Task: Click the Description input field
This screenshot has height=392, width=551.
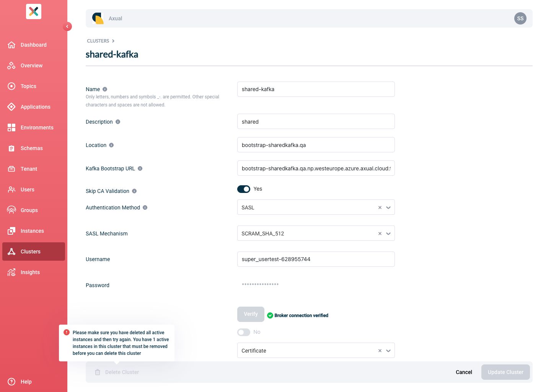Action: click(x=316, y=121)
